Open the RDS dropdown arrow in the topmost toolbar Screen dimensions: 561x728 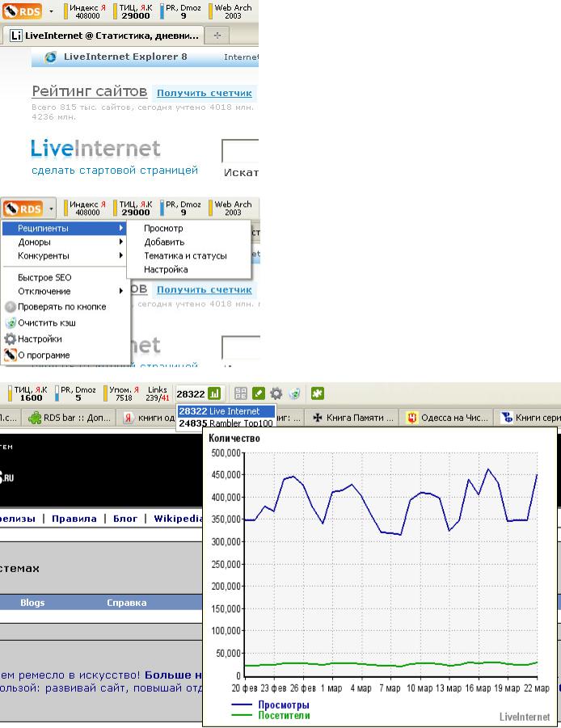[51, 11]
